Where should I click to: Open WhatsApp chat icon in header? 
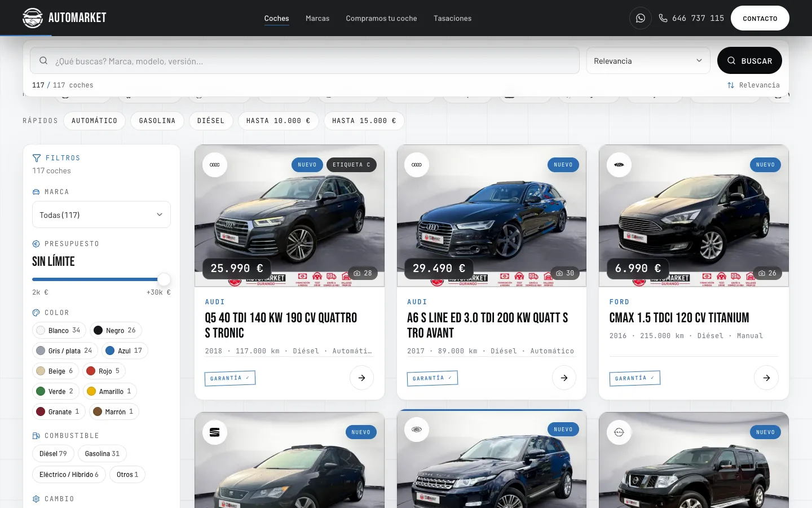click(x=641, y=18)
